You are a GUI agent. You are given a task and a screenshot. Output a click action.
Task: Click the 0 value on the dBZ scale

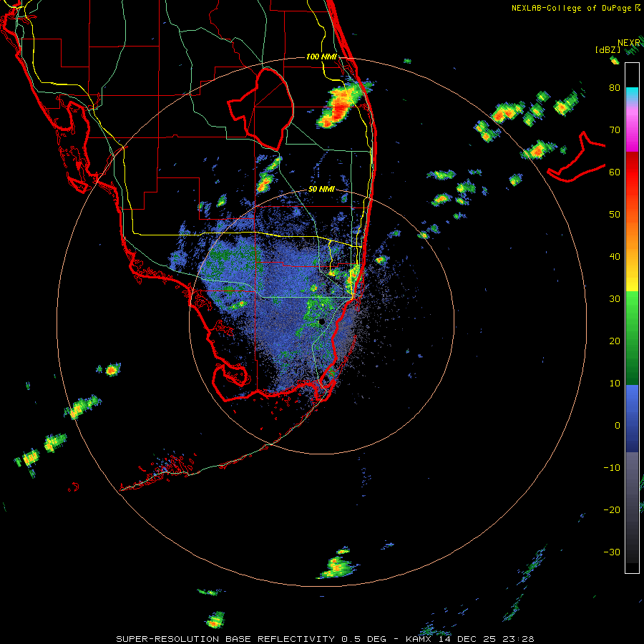pos(618,426)
